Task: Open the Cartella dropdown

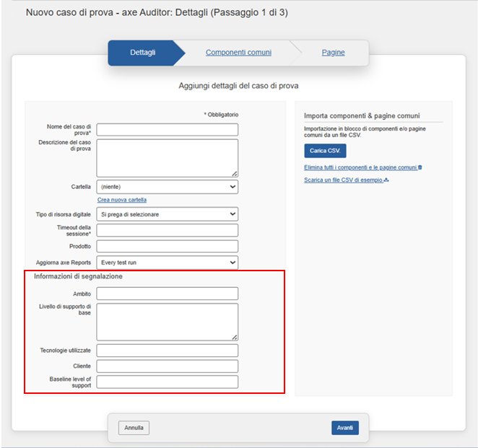Action: pyautogui.click(x=167, y=187)
